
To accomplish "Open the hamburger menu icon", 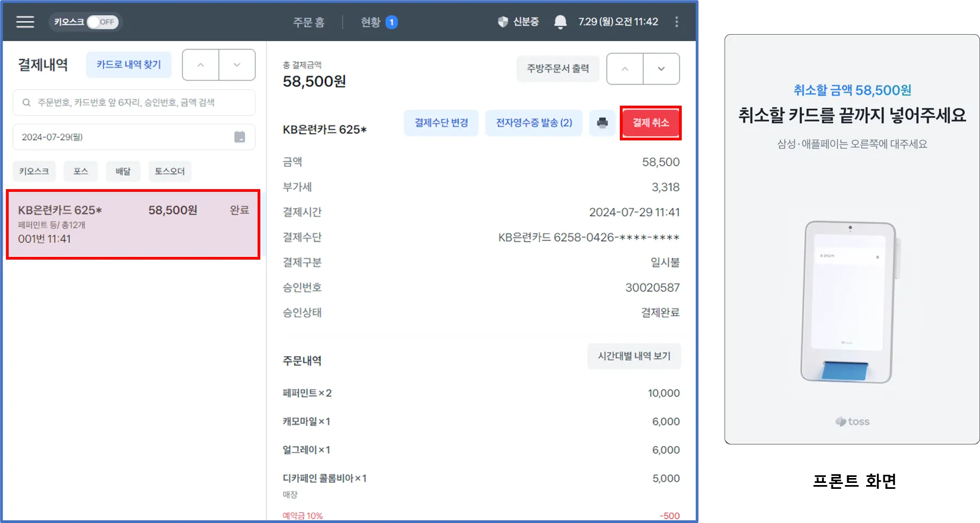I will (25, 22).
